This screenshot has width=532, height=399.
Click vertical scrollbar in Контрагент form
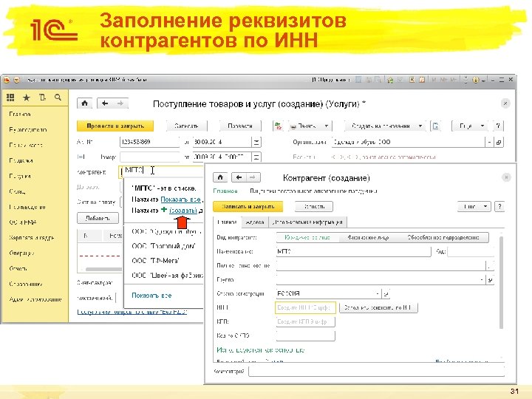502,282
